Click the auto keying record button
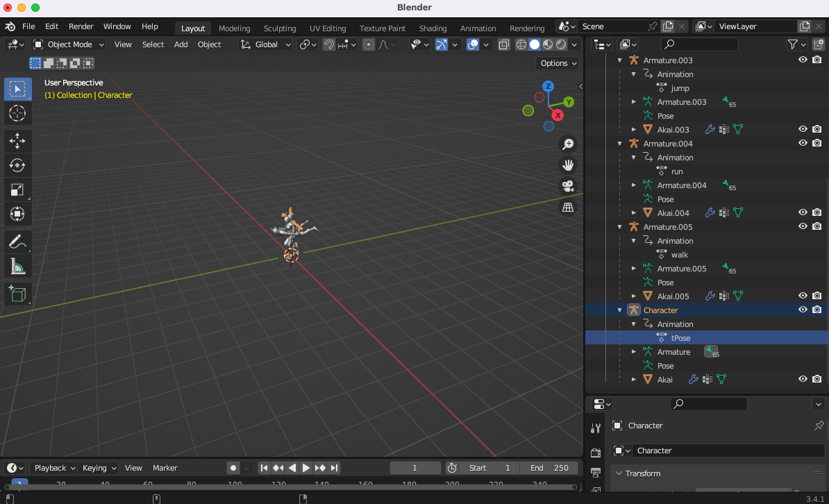The height and width of the screenshot is (504, 829). pyautogui.click(x=233, y=468)
